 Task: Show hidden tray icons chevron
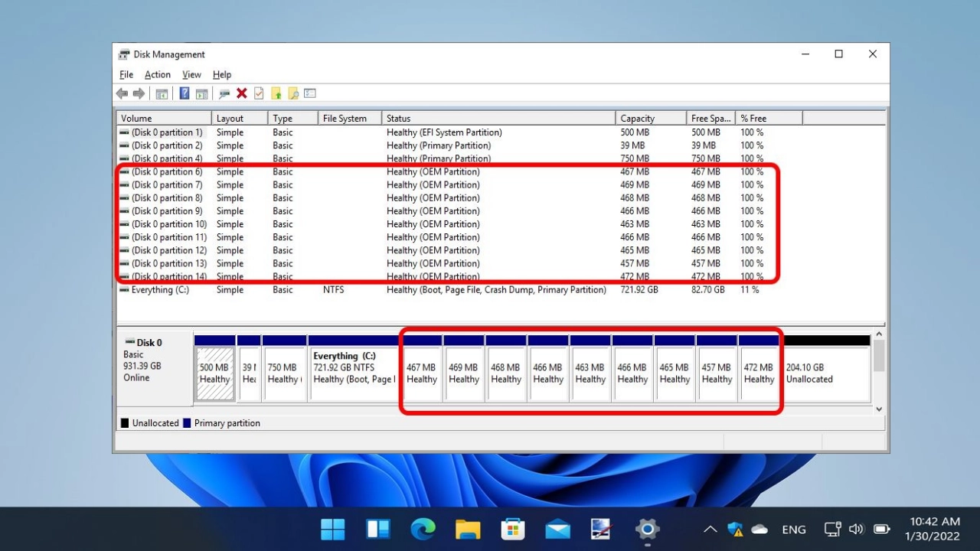point(710,529)
